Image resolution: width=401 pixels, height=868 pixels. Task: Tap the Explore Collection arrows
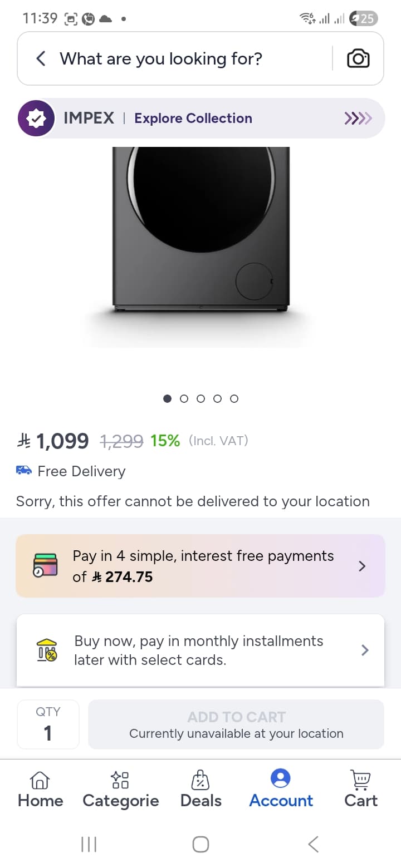tap(358, 118)
